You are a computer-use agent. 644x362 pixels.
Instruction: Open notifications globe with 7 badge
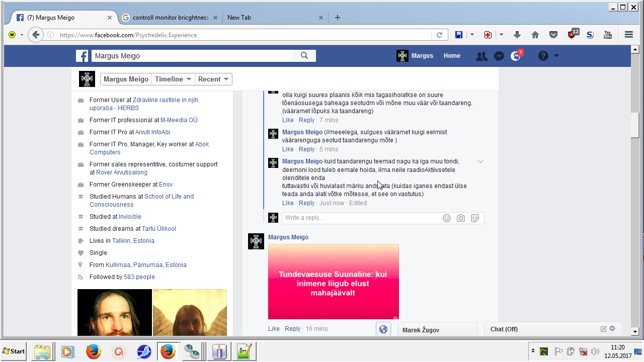pyautogui.click(x=516, y=56)
